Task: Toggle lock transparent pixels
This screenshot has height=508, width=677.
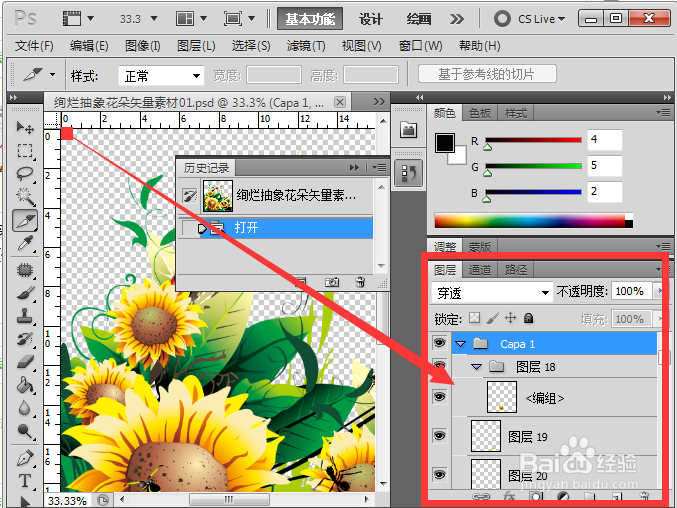Action: [x=475, y=319]
